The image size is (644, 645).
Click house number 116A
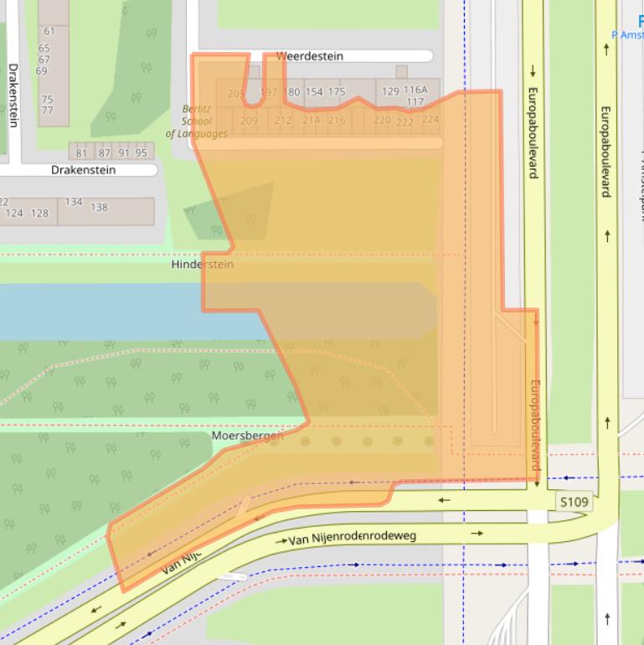coord(415,90)
